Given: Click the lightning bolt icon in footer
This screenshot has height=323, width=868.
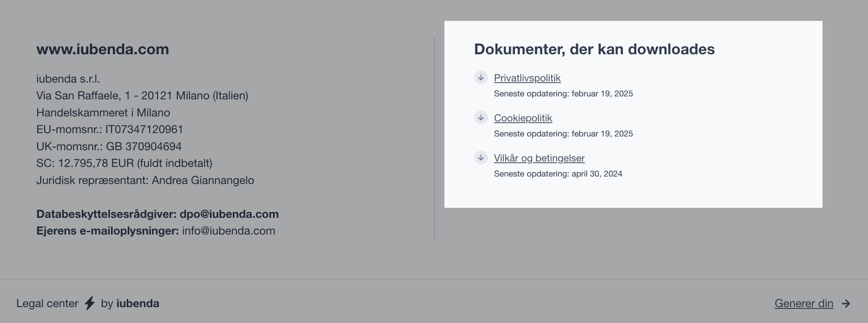Looking at the screenshot, I should point(90,303).
